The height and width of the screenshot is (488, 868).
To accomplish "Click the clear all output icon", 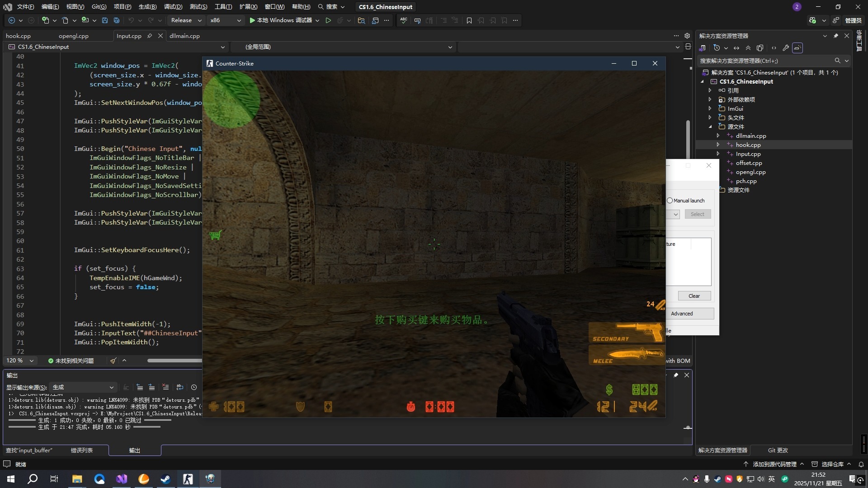I will (165, 387).
